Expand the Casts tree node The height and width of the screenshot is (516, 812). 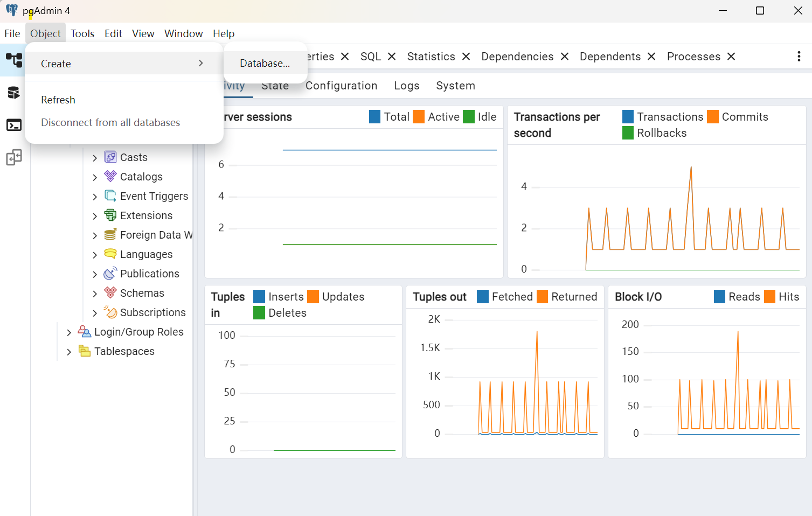[95, 158]
